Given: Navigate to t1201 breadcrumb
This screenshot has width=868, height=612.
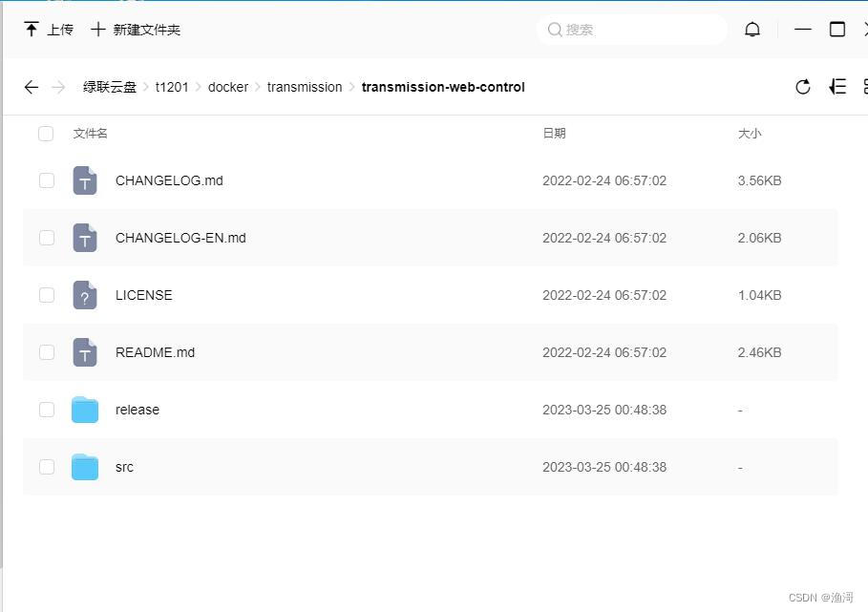Looking at the screenshot, I should 172,87.
